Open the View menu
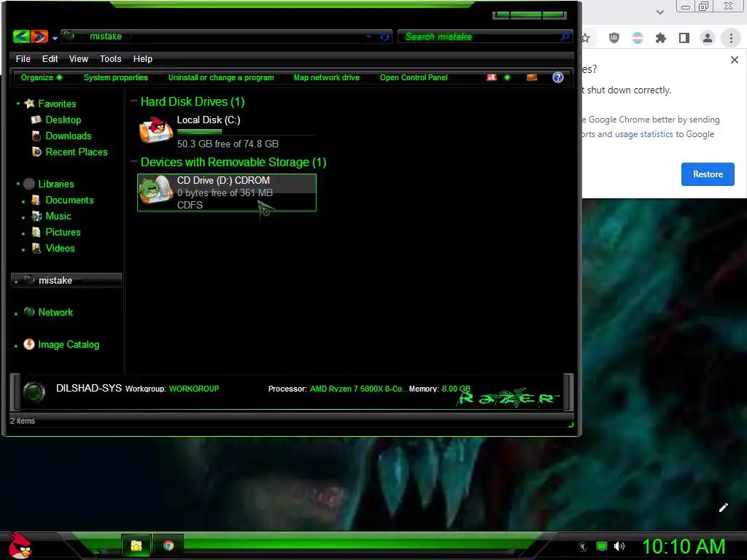The image size is (747, 560). (x=78, y=58)
